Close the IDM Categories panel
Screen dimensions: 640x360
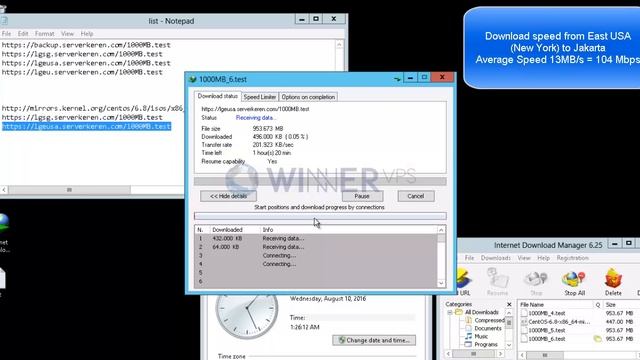[509, 304]
